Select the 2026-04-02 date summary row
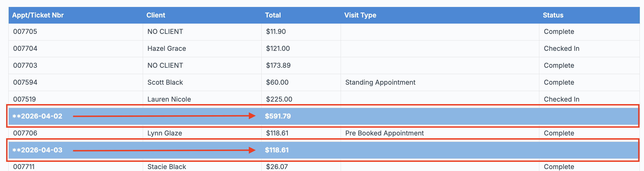The image size is (644, 171). pos(37,116)
